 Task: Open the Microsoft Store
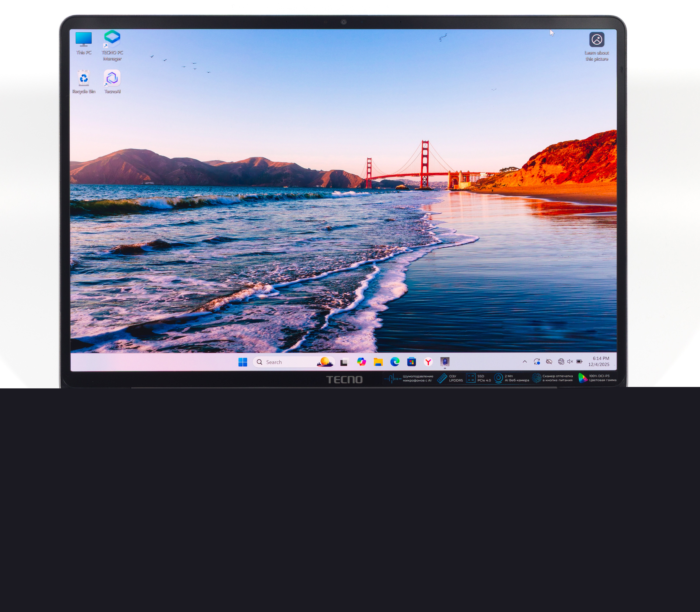coord(412,362)
